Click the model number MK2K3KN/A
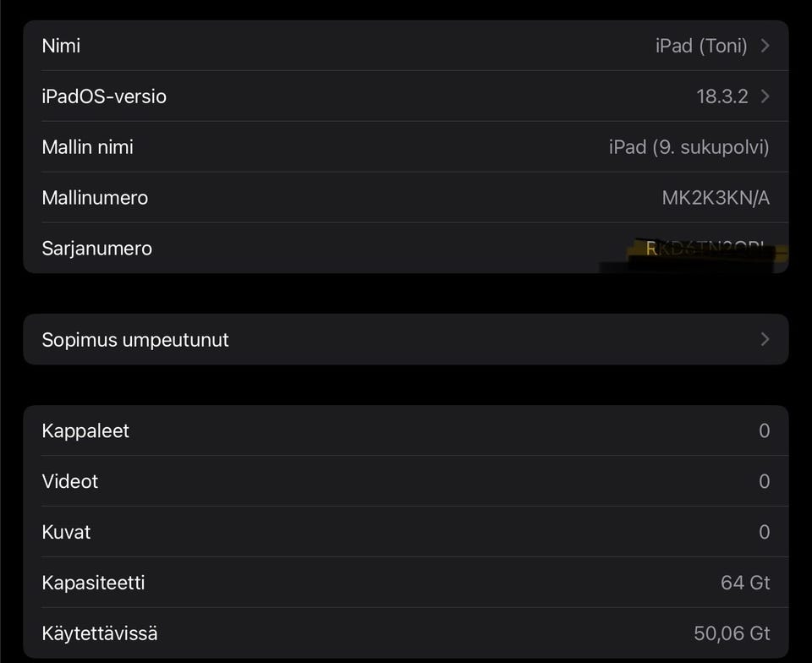The width and height of the screenshot is (812, 663). pyautogui.click(x=716, y=198)
